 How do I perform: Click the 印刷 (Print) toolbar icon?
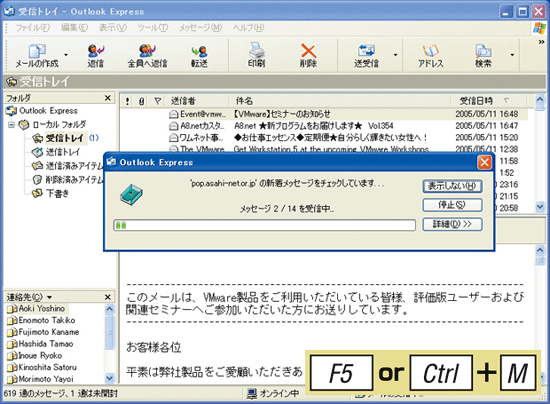pyautogui.click(x=256, y=51)
